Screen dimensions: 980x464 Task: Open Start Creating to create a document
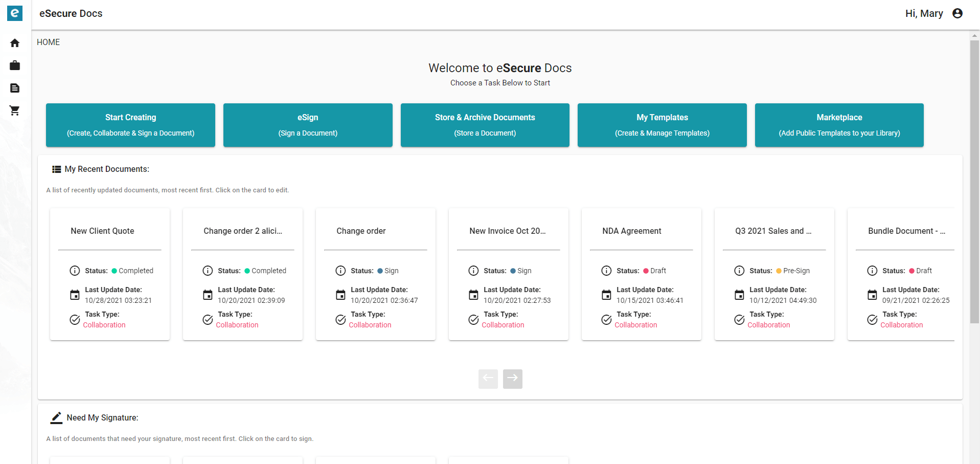pyautogui.click(x=130, y=125)
